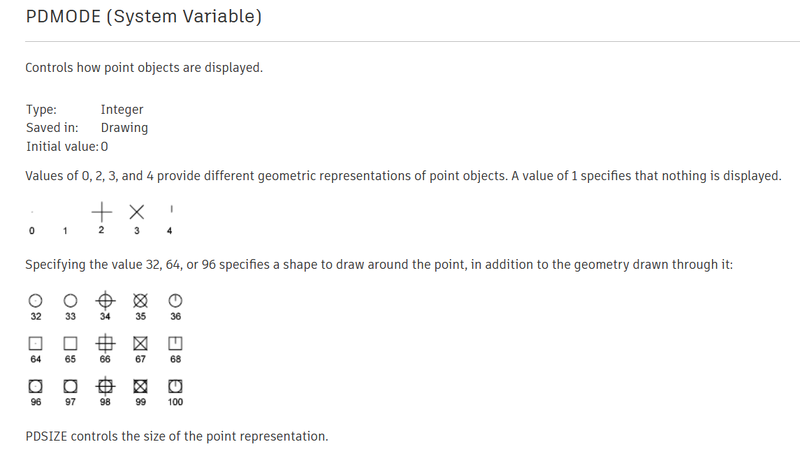Viewport: 800px width, 449px height.
Task: Click the circle-in-square symbol numbered 96
Action: click(35, 386)
